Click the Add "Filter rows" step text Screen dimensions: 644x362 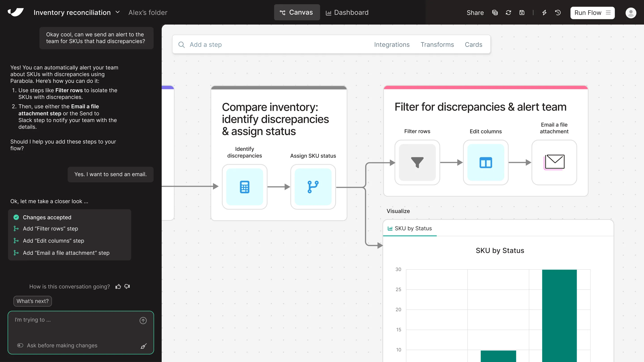point(51,228)
